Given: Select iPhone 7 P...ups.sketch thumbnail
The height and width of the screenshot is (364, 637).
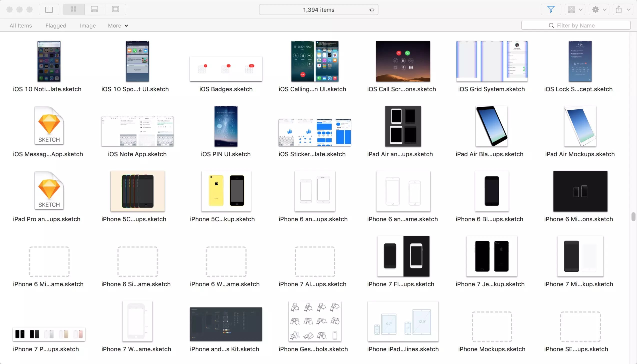Looking at the screenshot, I should [x=49, y=334].
